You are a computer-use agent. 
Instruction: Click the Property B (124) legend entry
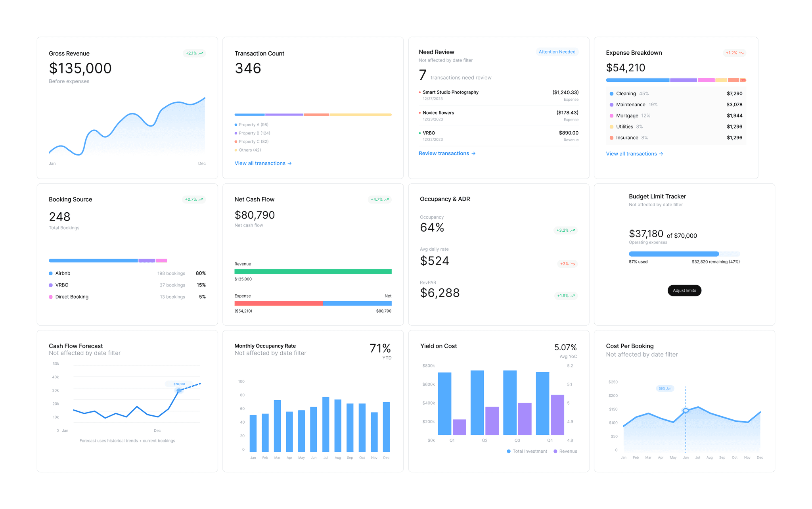pyautogui.click(x=253, y=133)
